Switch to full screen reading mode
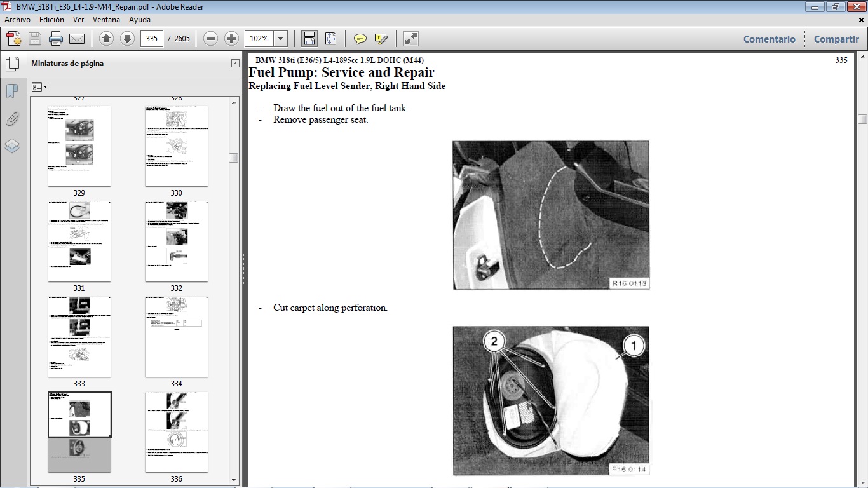 pyautogui.click(x=410, y=38)
